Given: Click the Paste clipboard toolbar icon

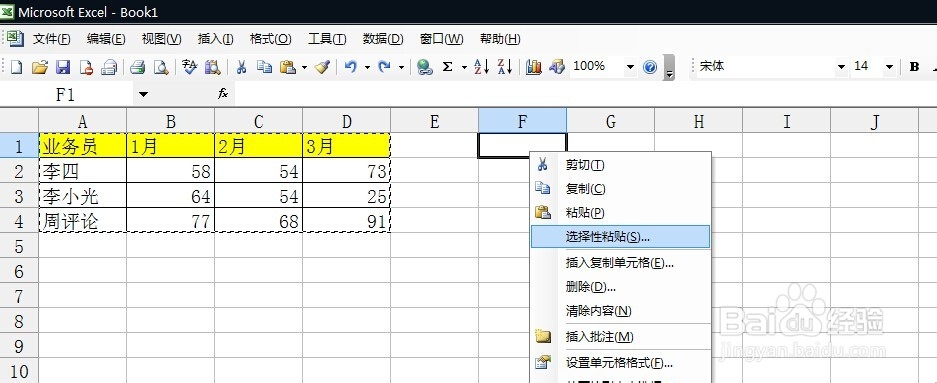Looking at the screenshot, I should (x=288, y=68).
